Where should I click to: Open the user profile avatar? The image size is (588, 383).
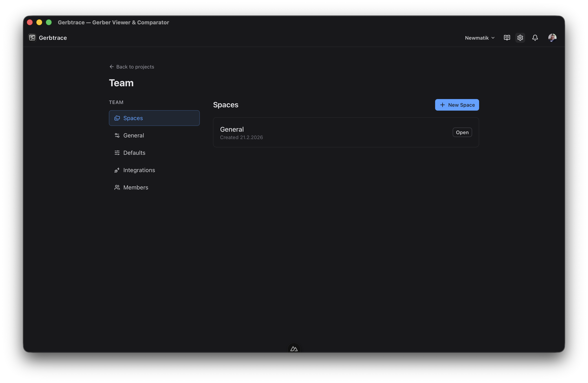point(552,38)
